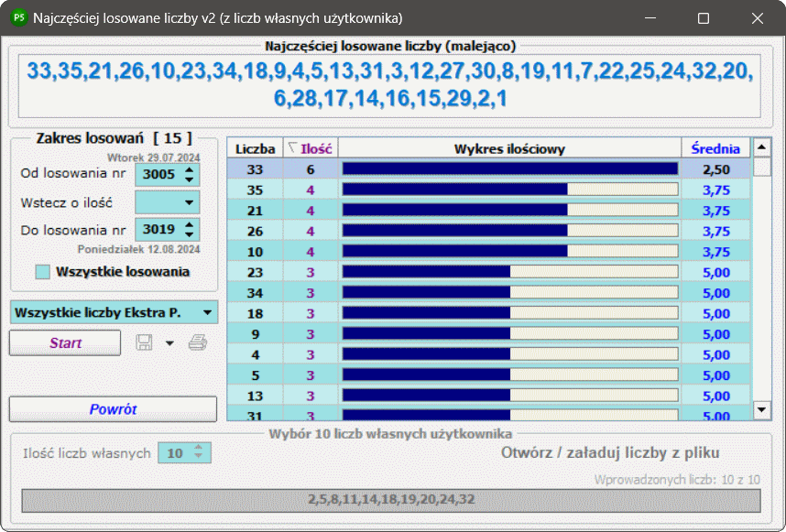Click Otwórz / załaduj liczby z pliku

click(x=610, y=453)
